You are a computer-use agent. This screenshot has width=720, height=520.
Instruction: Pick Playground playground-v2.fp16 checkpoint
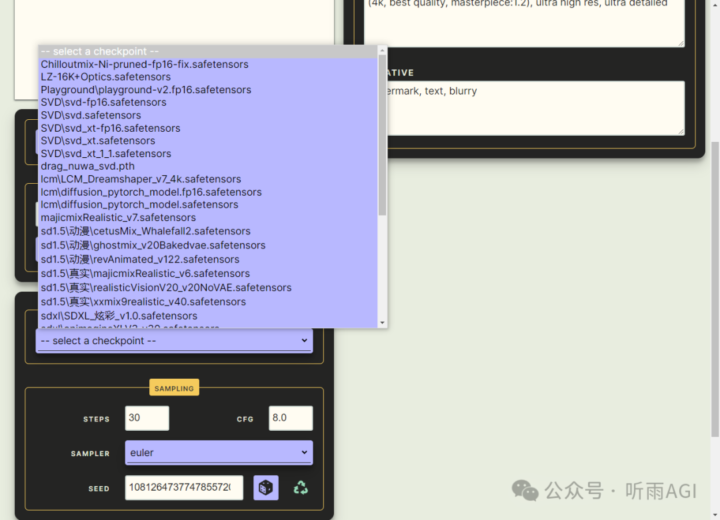pos(146,90)
